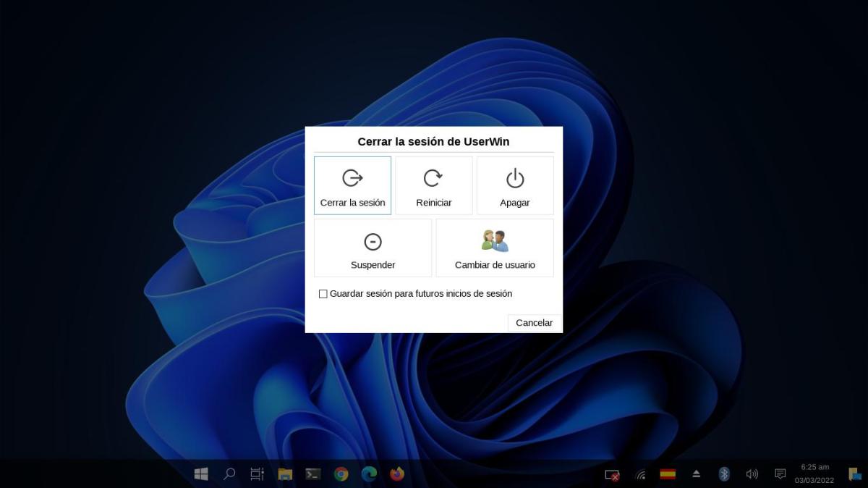The width and height of the screenshot is (868, 488).
Task: Click Cambiar de usuario
Action: (x=495, y=248)
